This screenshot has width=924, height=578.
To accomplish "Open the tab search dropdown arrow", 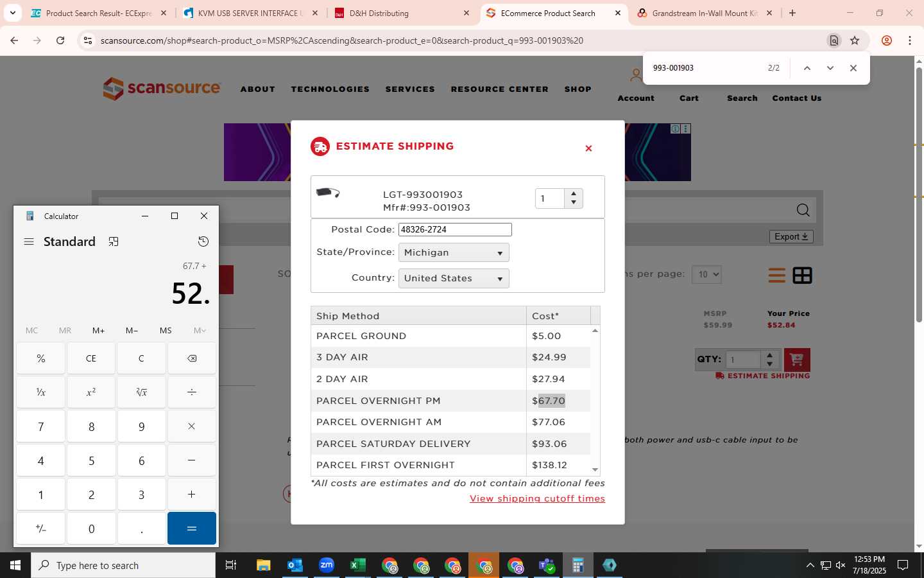I will (x=12, y=13).
